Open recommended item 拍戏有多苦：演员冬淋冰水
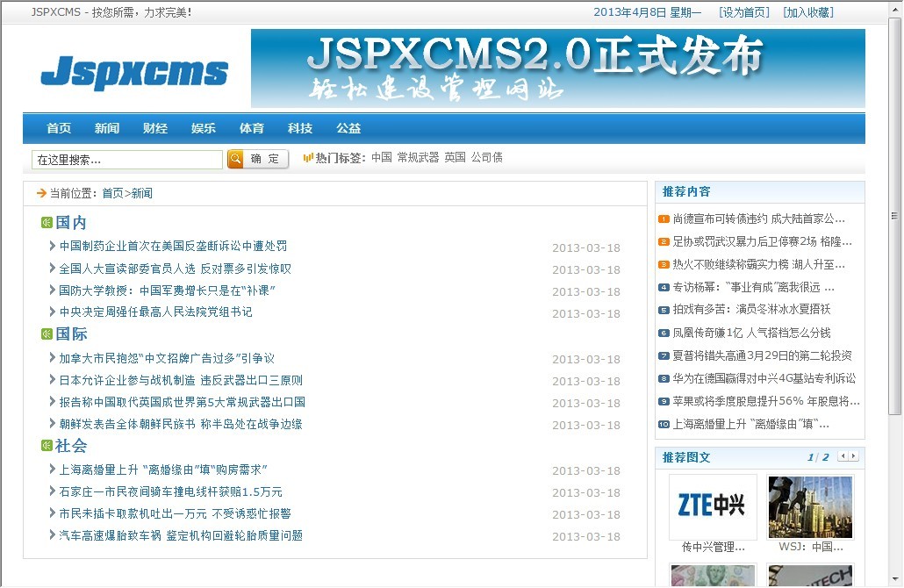 [x=752, y=310]
